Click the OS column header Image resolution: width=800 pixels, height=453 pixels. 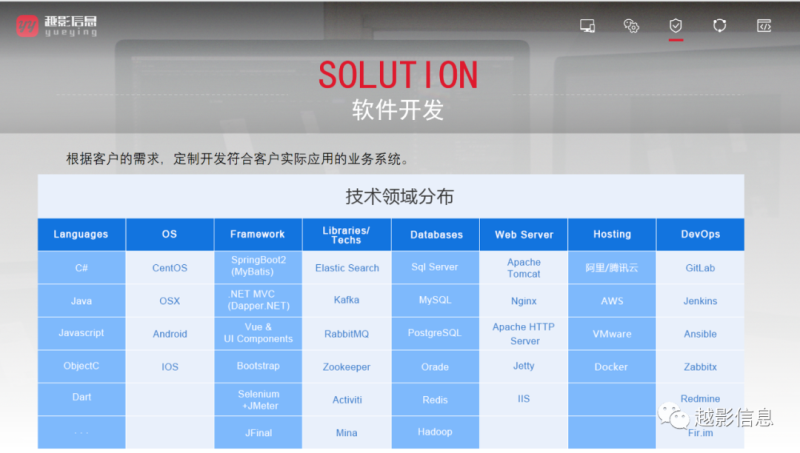point(169,234)
